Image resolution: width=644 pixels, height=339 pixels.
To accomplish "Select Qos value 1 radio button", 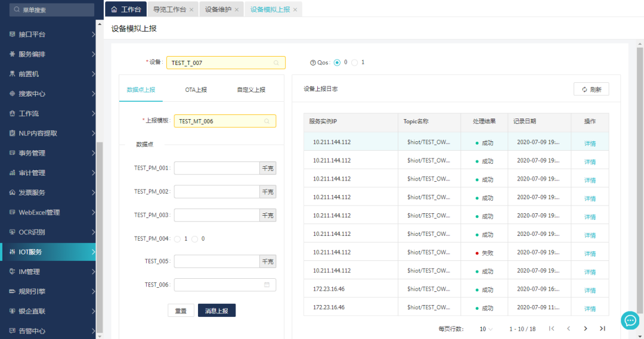I will [x=354, y=63].
